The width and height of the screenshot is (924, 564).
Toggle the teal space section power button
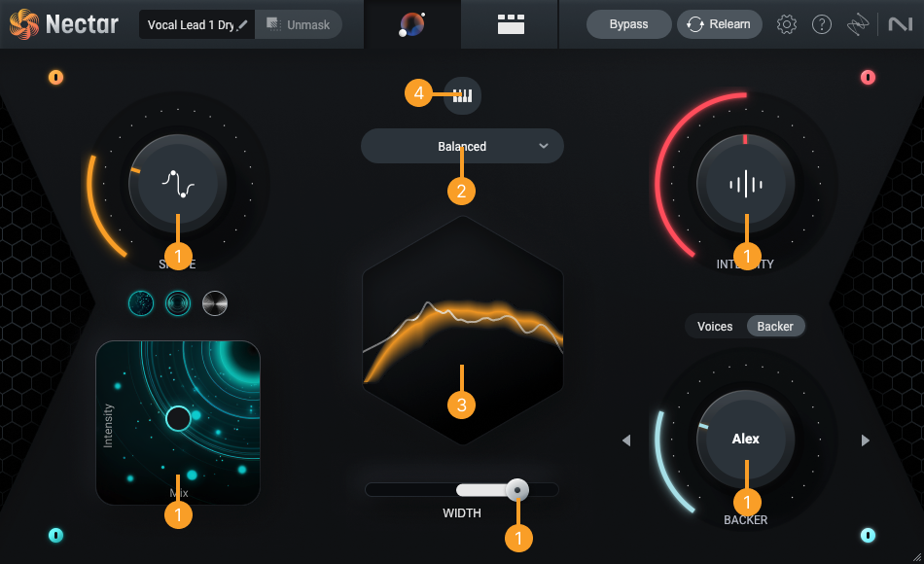[x=56, y=535]
